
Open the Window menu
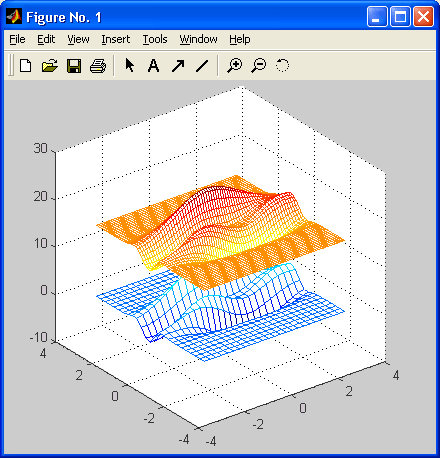point(198,39)
